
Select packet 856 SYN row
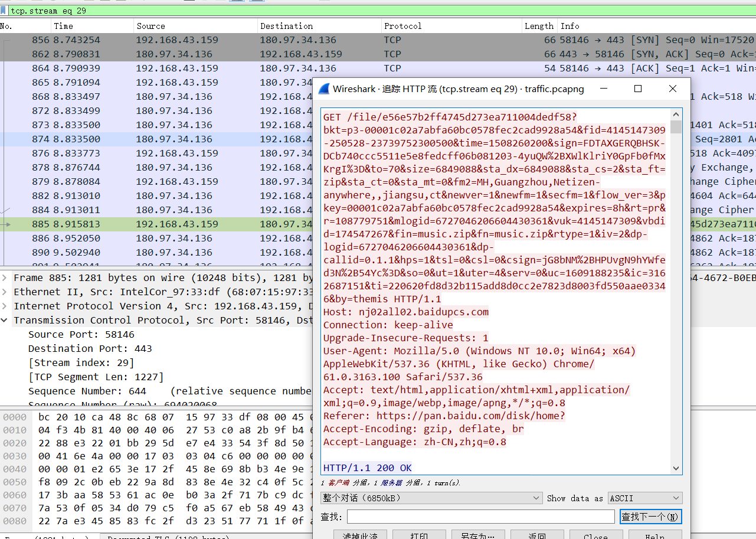tap(378, 40)
